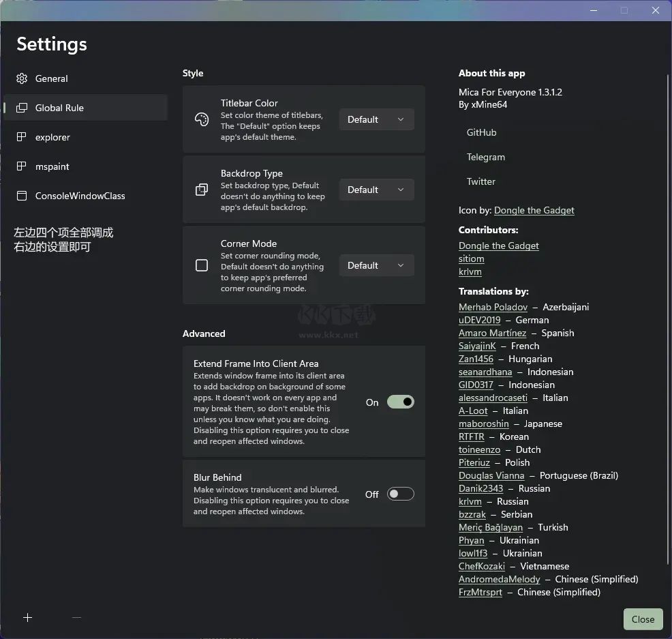Disable Extend Frame Into Client Area toggle
Image resolution: width=672 pixels, height=639 pixels.
(400, 402)
